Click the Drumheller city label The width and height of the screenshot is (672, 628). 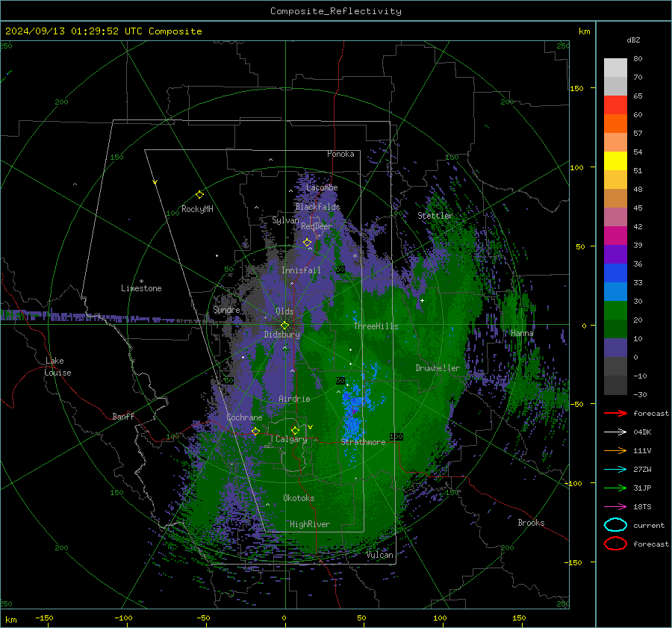click(x=438, y=368)
